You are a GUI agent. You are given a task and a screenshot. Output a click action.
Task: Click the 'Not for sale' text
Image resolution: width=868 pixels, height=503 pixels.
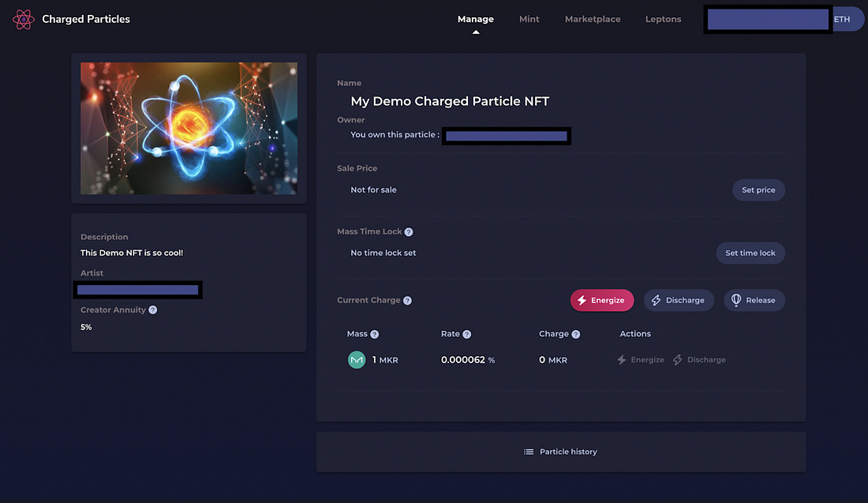374,190
